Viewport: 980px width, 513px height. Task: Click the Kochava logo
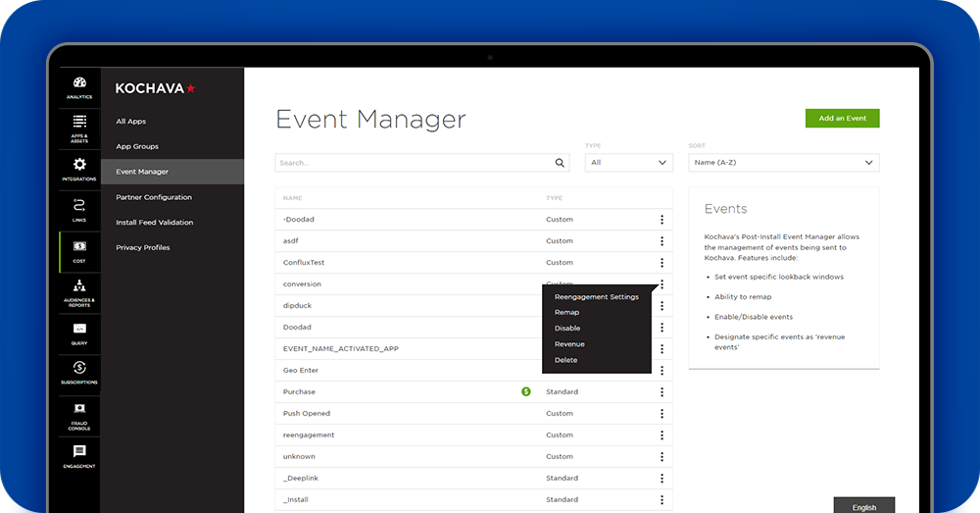[155, 88]
